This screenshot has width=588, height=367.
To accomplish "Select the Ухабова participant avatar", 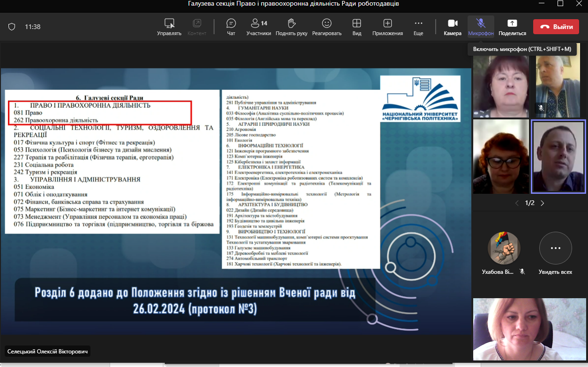I will (504, 248).
